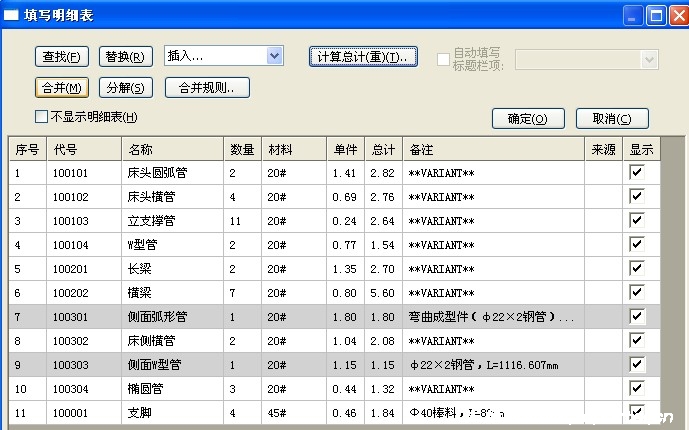Image resolution: width=689 pixels, height=430 pixels.
Task: Toggle 显示 checkbox for 侧面弧形管 row
Action: pyautogui.click(x=637, y=316)
